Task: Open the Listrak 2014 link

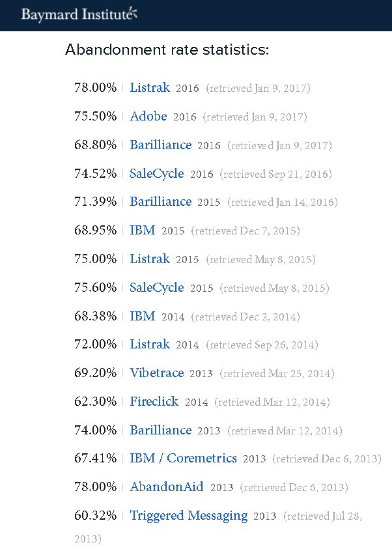Action: click(x=150, y=345)
